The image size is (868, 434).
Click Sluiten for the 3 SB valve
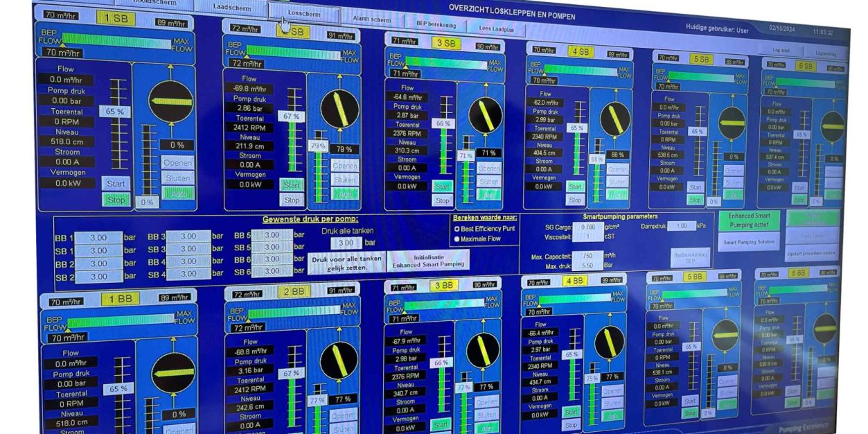coord(488,181)
